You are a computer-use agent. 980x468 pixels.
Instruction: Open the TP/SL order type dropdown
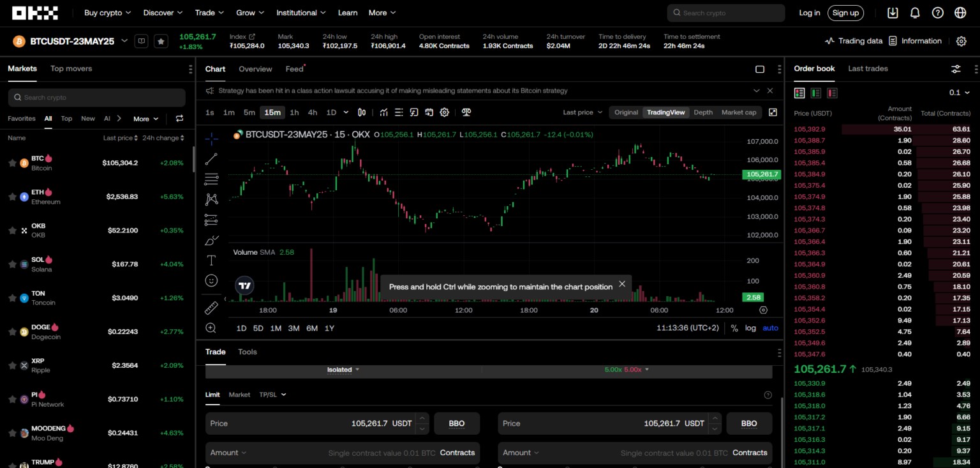pyautogui.click(x=272, y=395)
